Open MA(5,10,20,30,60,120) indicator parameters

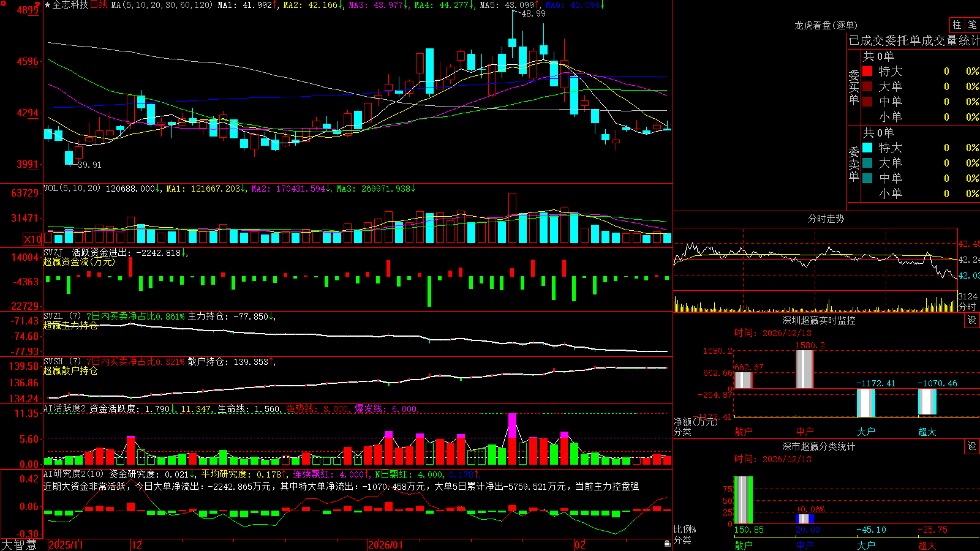pos(162,5)
